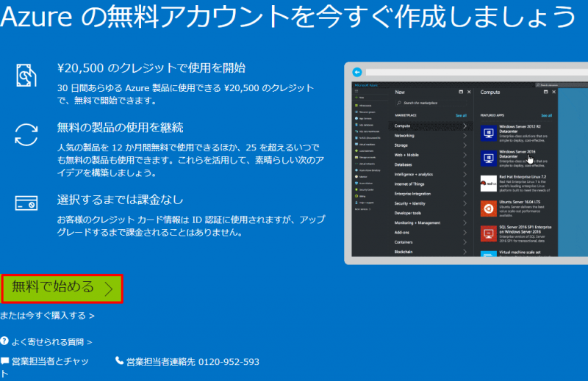
Task: Click the Virtual machine scale set title
Action: 520,253
